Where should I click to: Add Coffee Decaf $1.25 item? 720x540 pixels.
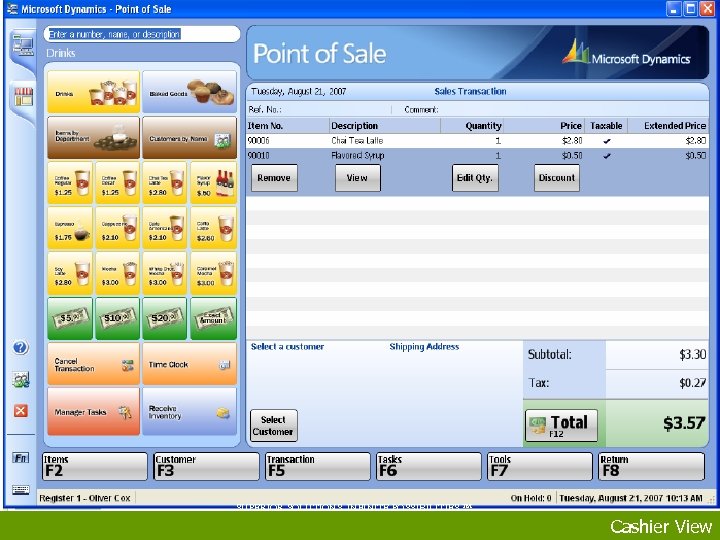point(118,183)
